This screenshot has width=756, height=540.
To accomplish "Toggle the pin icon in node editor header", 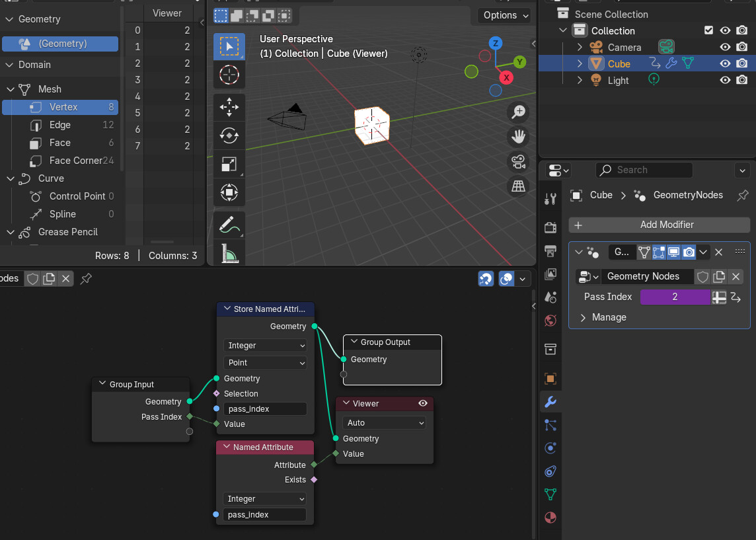I will tap(86, 279).
